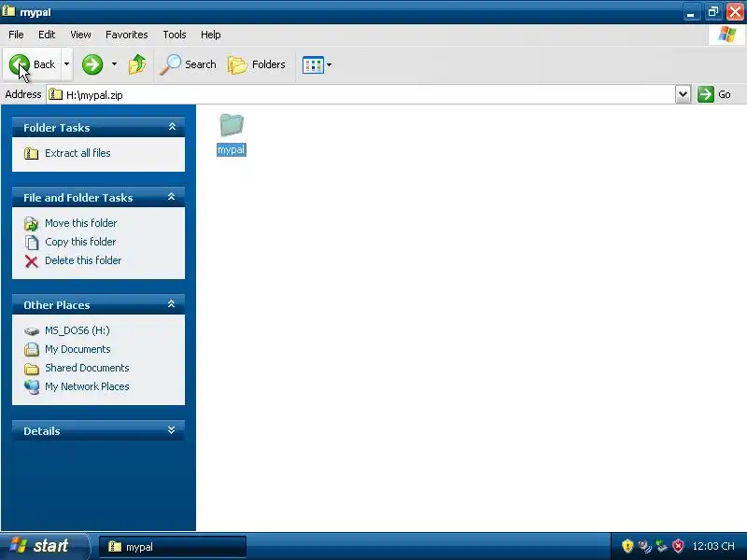The image size is (747, 560).
Task: Open the File menu
Action: coord(16,35)
